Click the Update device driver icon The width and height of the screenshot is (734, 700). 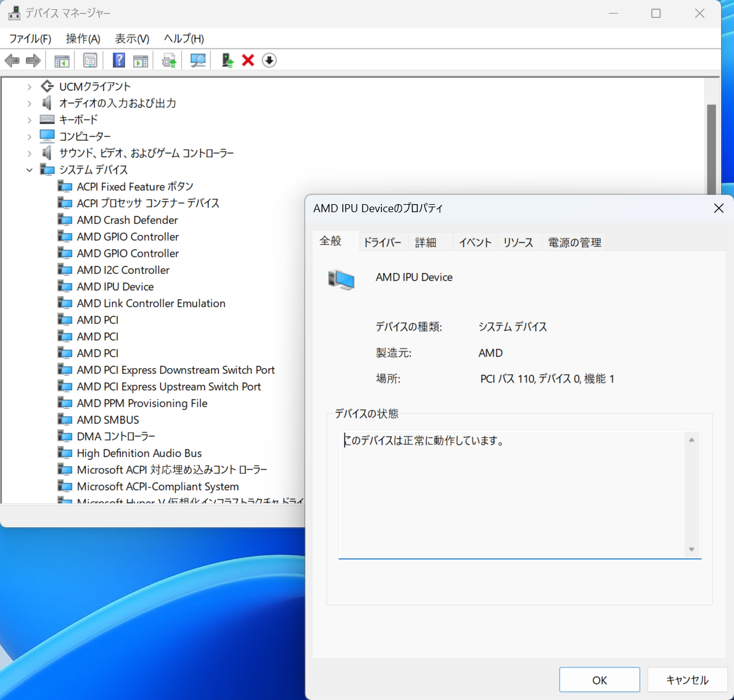[x=228, y=60]
